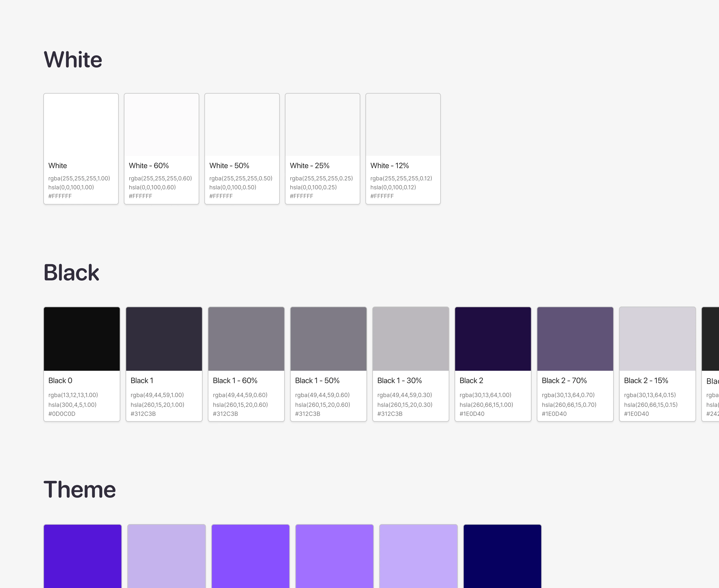The image size is (719, 588).
Task: Click hsla(260,66,15,1.00) value text
Action: click(487, 405)
